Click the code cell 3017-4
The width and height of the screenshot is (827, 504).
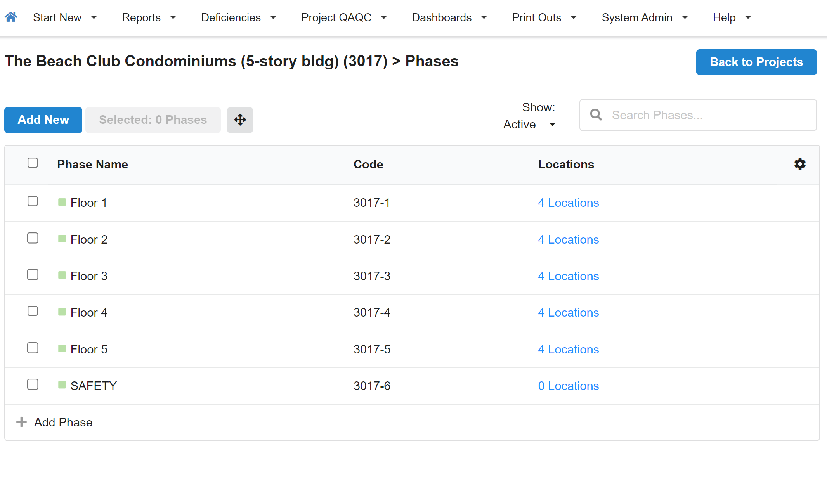[x=372, y=312]
